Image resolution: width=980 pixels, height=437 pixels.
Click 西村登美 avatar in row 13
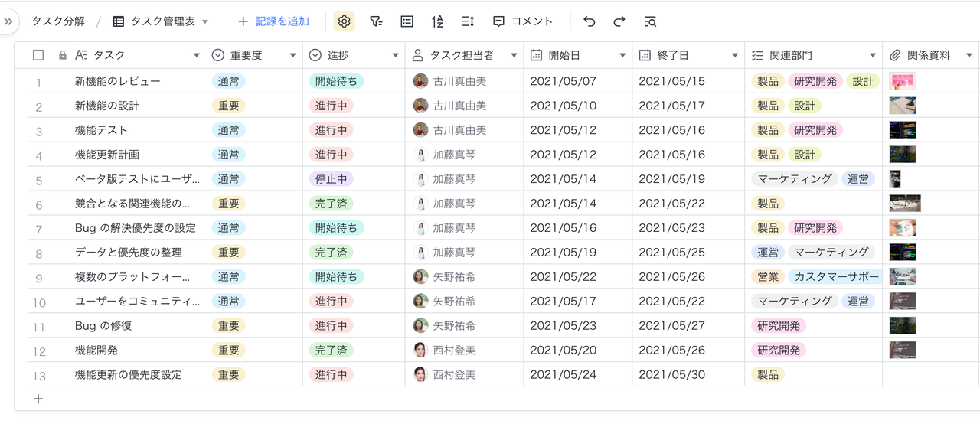[x=420, y=375]
